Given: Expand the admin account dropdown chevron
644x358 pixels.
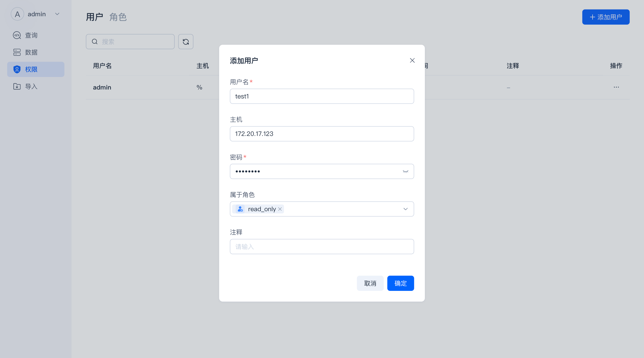Looking at the screenshot, I should 57,14.
